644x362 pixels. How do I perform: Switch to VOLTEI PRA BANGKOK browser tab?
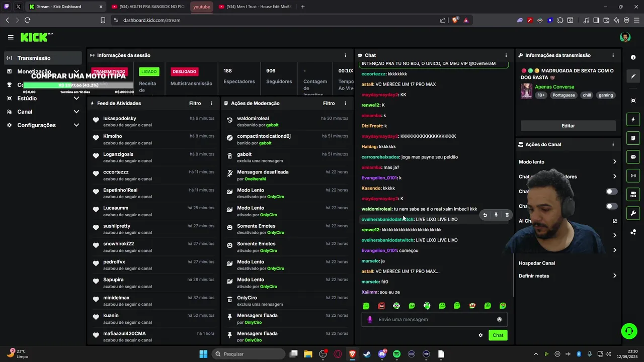pyautogui.click(x=148, y=7)
